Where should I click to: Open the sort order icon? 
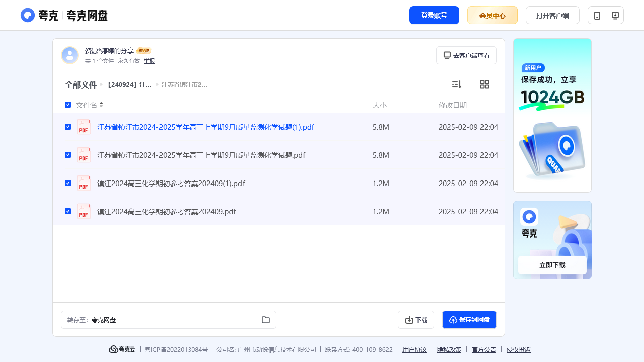[457, 84]
